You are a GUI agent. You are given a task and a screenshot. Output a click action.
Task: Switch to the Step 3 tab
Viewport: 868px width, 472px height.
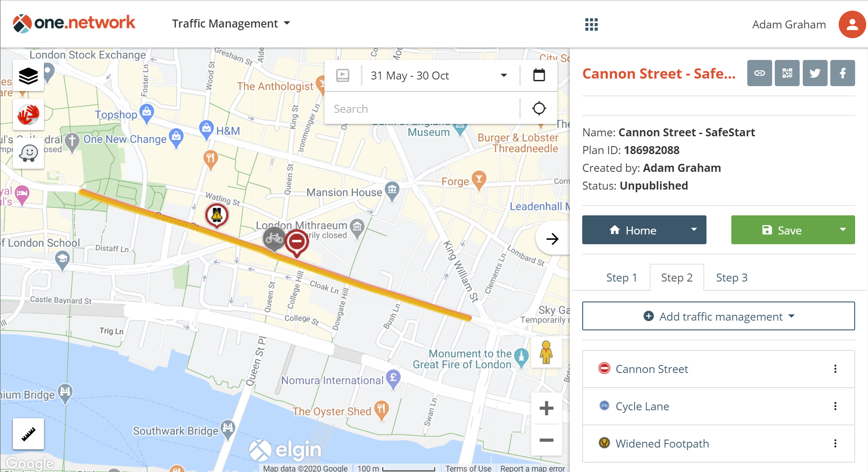coord(732,278)
